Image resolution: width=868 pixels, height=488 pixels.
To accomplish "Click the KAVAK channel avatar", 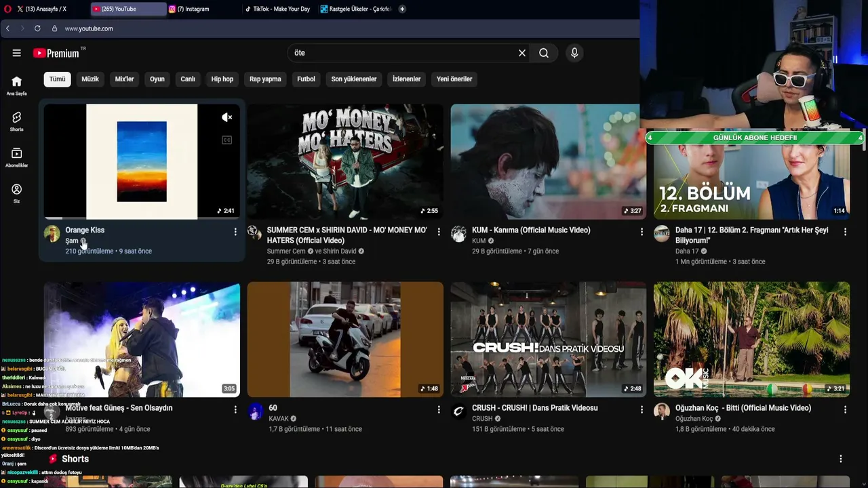I will coord(255,411).
